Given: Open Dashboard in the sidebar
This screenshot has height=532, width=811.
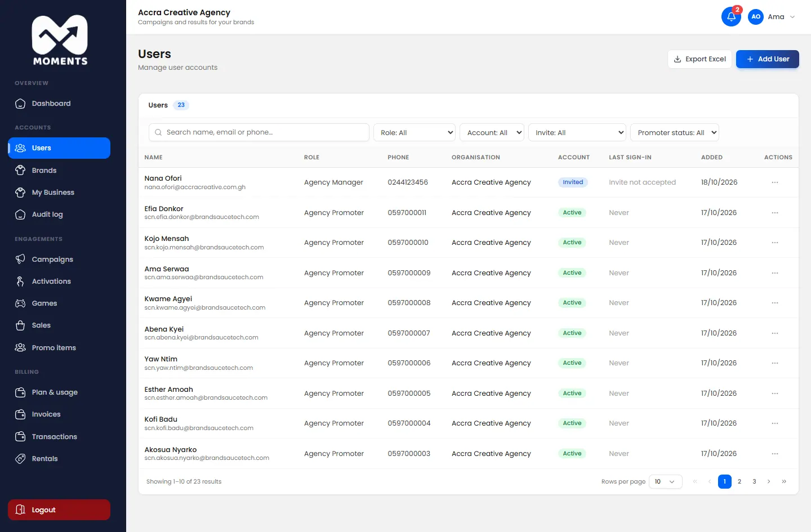Looking at the screenshot, I should (59, 104).
